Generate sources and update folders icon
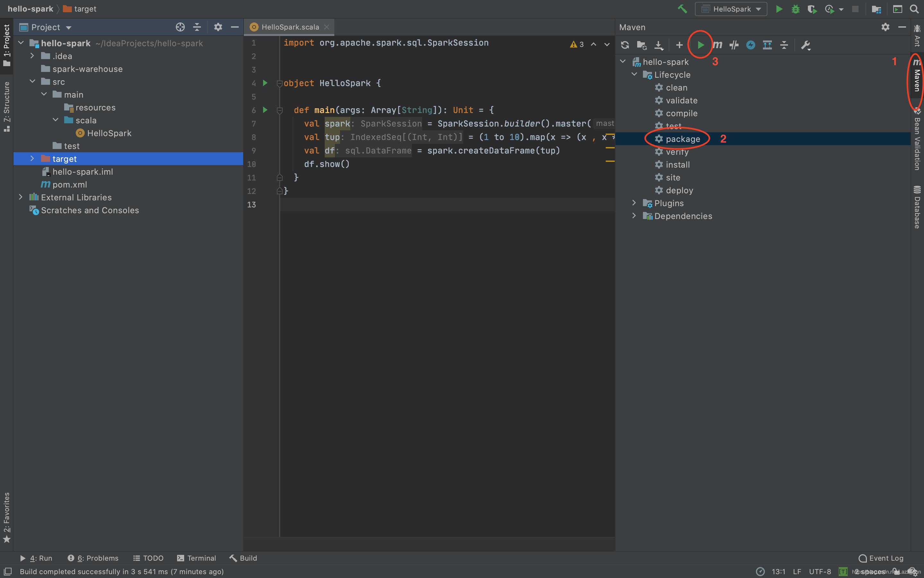 pyautogui.click(x=642, y=45)
